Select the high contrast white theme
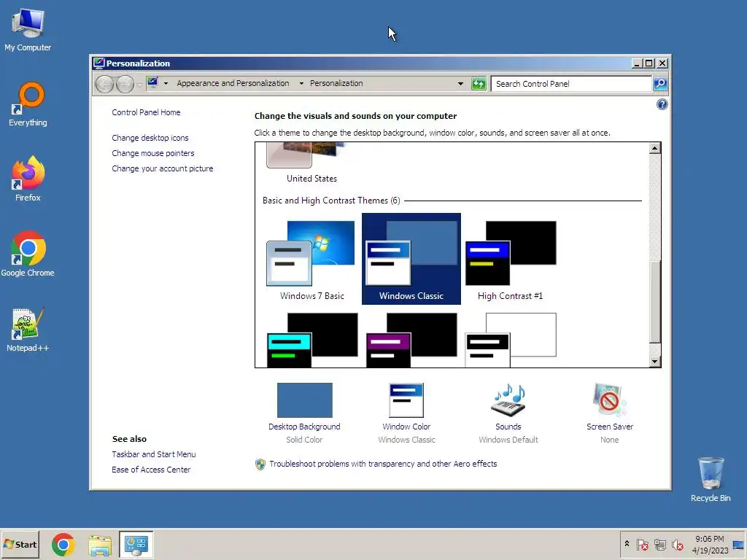 pos(510,340)
